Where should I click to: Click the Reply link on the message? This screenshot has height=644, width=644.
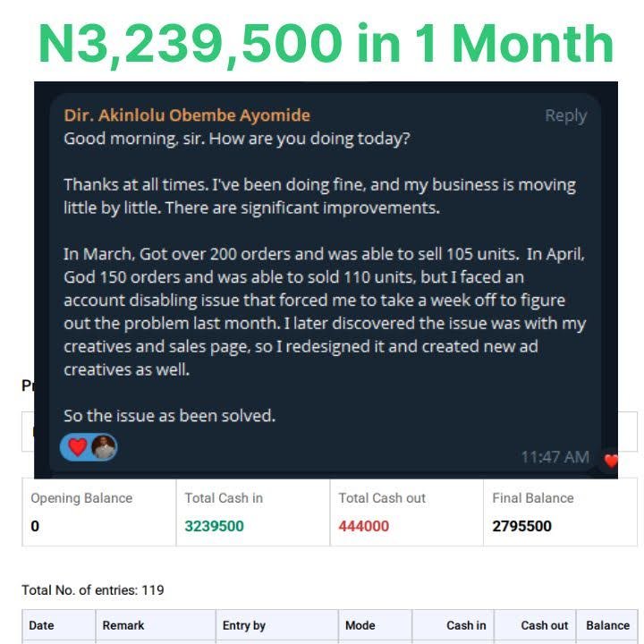pos(565,115)
